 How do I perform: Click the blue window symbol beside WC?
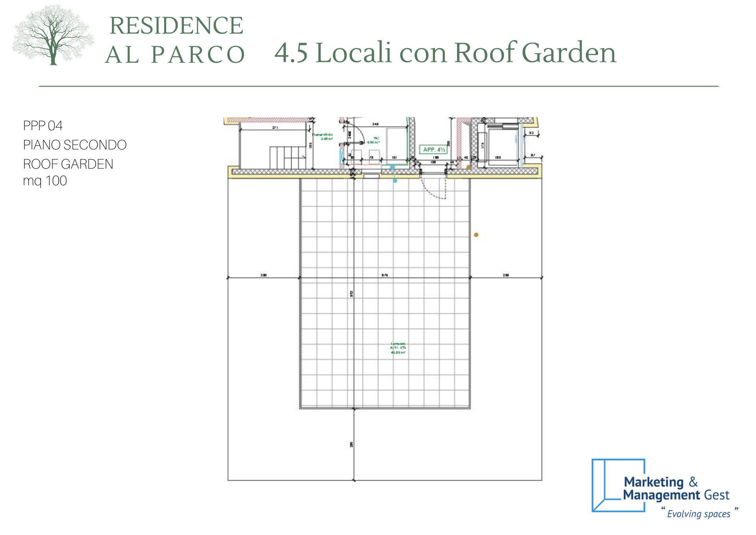click(341, 156)
